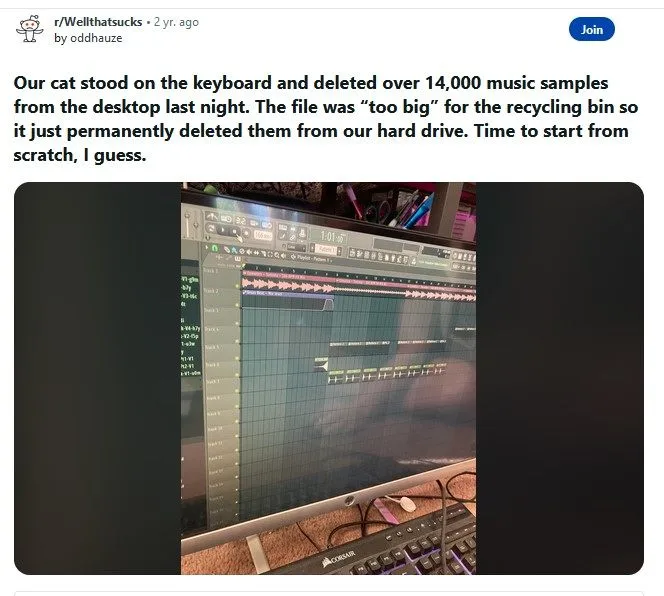Click the FL Studio record button
The height and width of the screenshot is (596, 664).
pos(246,233)
